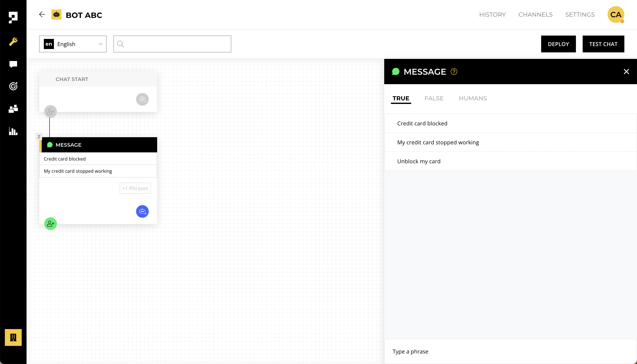Click the yellow building organization icon

pos(13,337)
